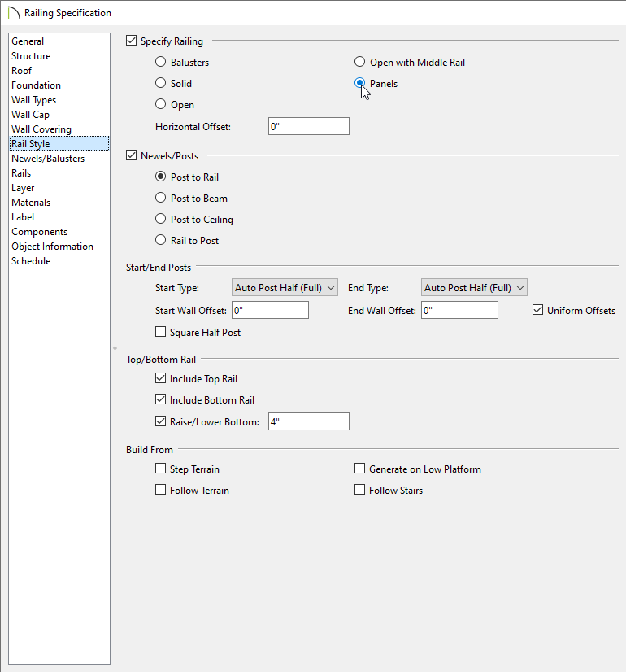
Task: Go to the Schedule panel
Action: [x=31, y=261]
